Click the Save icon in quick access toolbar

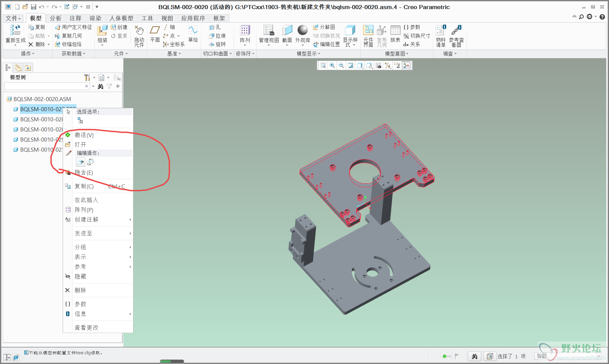(x=33, y=7)
